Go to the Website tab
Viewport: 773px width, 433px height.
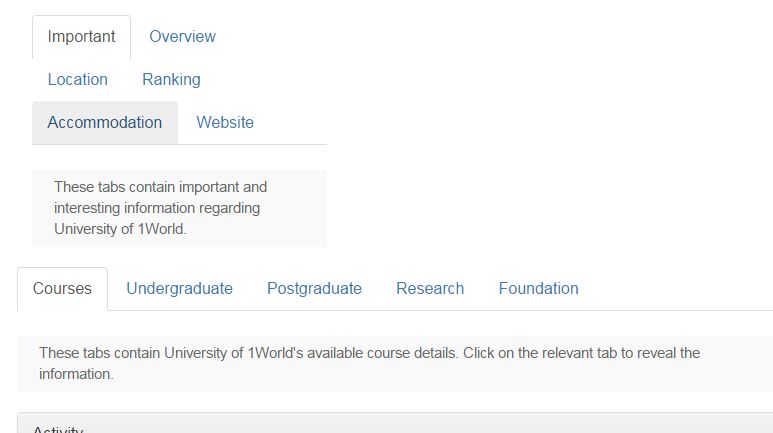[x=225, y=123]
